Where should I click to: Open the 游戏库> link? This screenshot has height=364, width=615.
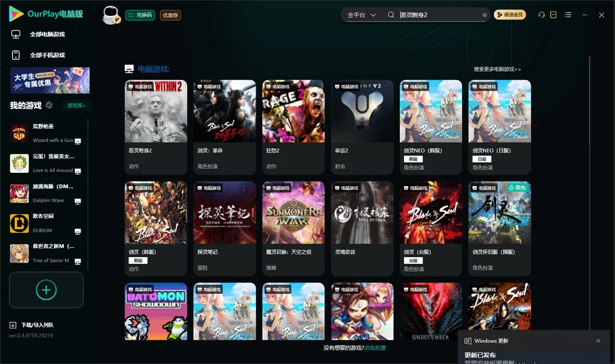pyautogui.click(x=76, y=105)
